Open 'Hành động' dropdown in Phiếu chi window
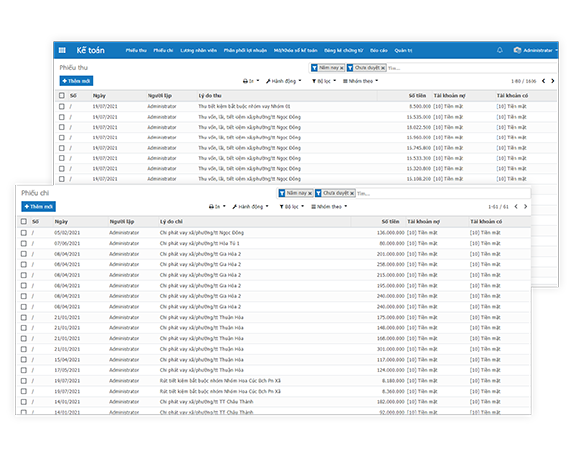 [x=250, y=206]
